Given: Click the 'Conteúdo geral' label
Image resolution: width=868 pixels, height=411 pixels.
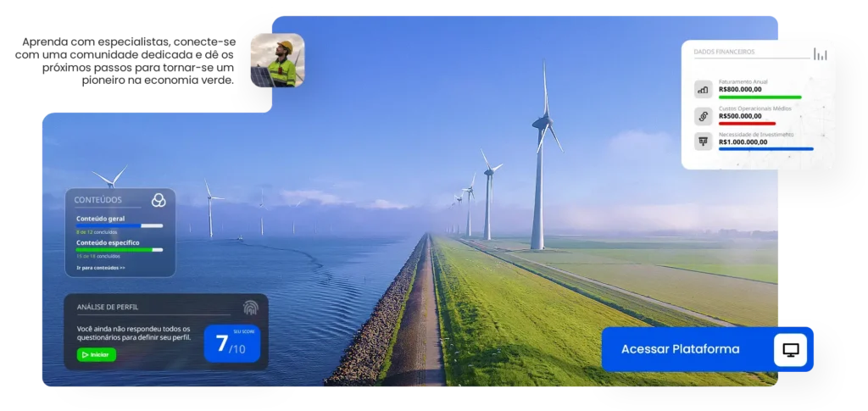Looking at the screenshot, I should point(101,219).
